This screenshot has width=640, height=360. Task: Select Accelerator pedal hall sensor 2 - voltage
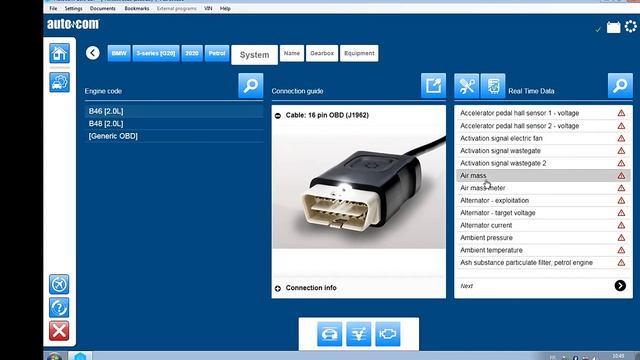[x=543, y=126]
